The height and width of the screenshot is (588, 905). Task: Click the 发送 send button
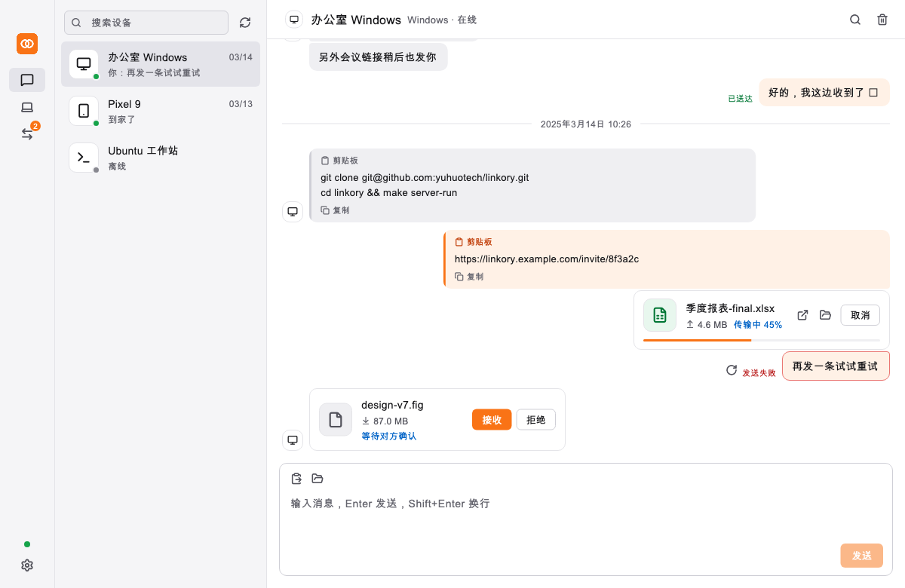(x=862, y=556)
